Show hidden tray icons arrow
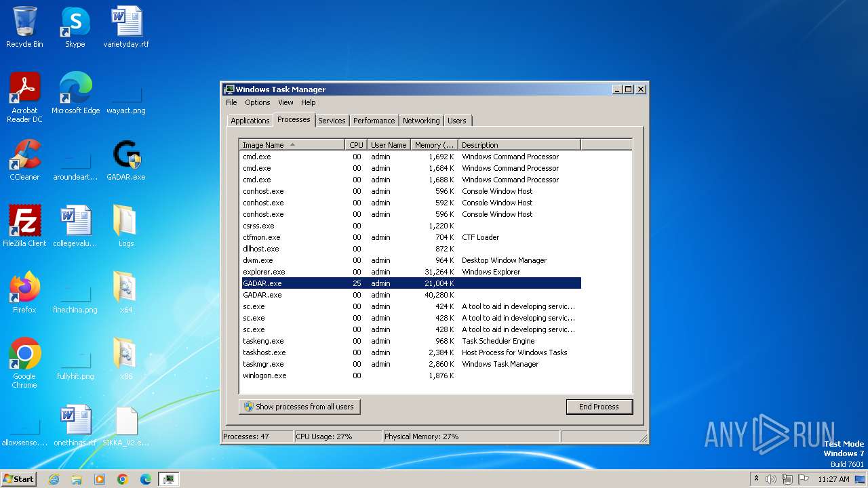The height and width of the screenshot is (488, 868). (756, 479)
